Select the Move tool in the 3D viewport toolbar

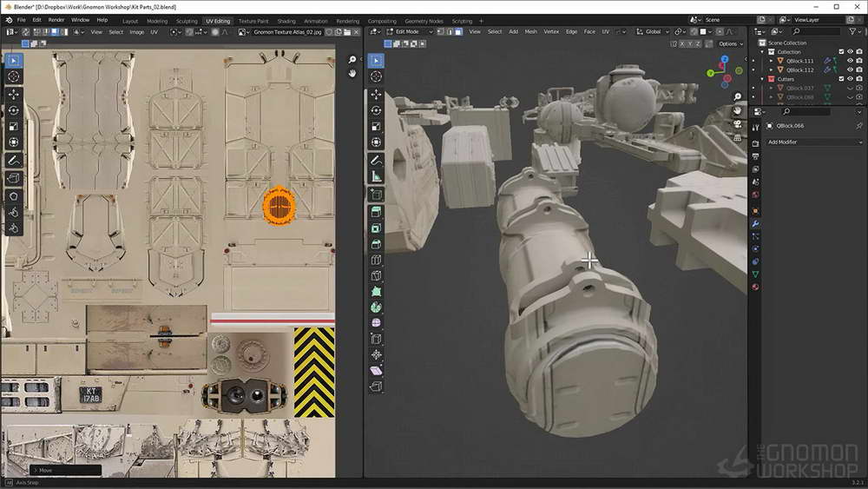pyautogui.click(x=376, y=94)
